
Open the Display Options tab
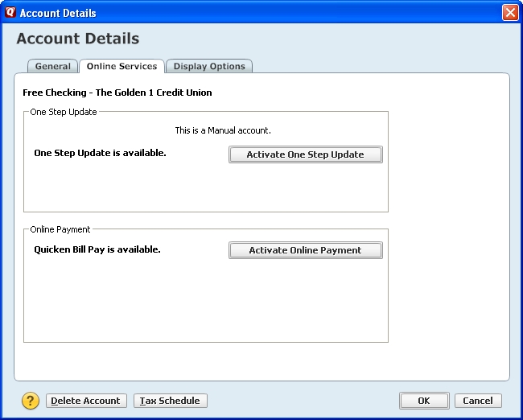tap(209, 66)
